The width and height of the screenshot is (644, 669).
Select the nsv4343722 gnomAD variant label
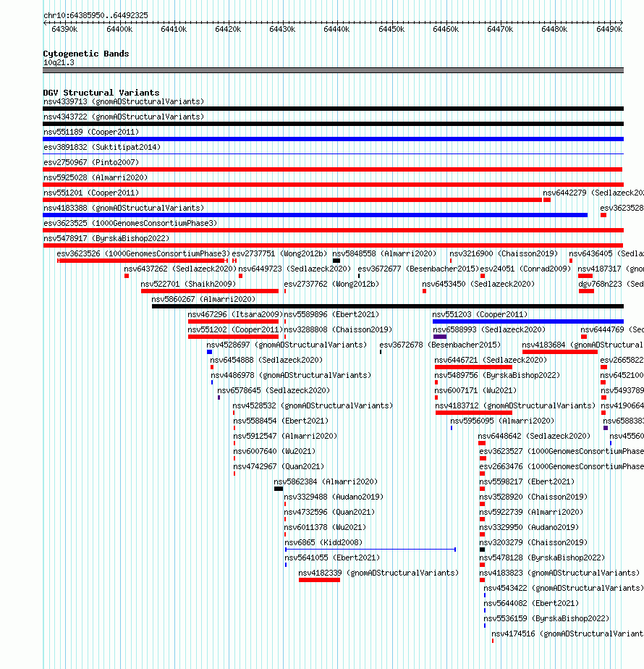(x=124, y=117)
